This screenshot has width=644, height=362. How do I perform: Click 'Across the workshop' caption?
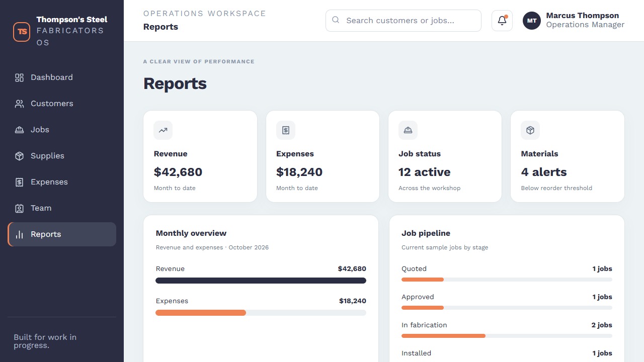(430, 188)
